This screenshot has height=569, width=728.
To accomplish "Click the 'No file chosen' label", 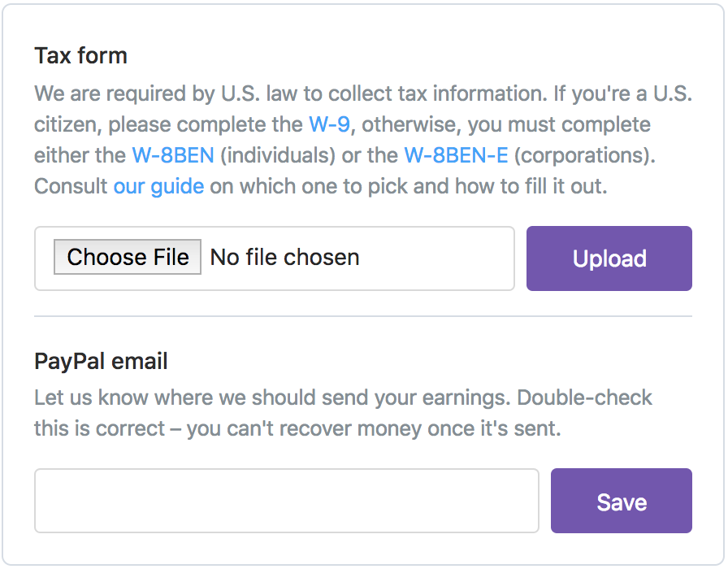I will [x=284, y=258].
